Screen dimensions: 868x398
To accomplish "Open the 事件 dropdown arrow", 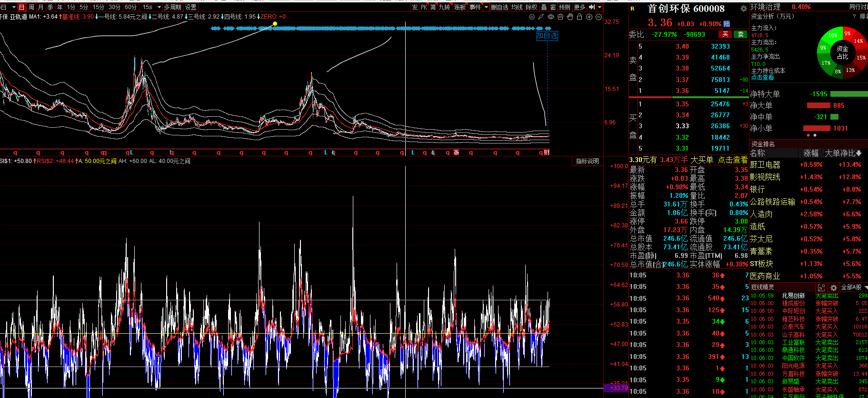I will pos(486,7).
